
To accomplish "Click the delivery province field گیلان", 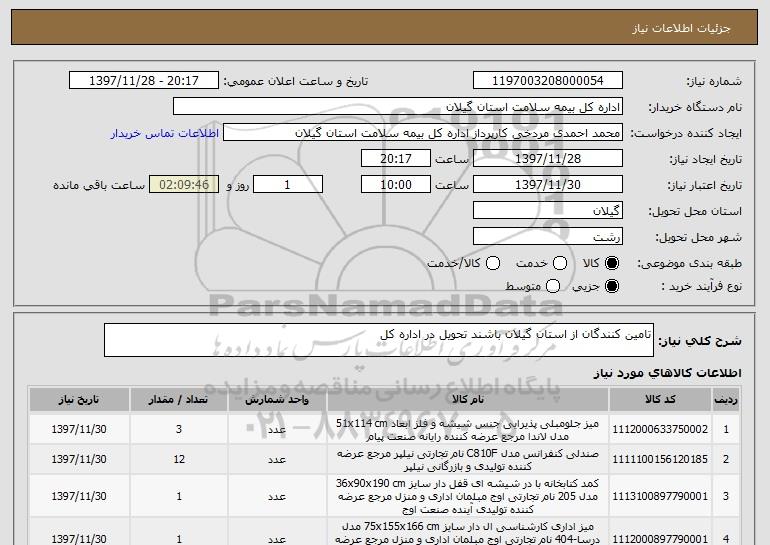I will pos(548,211).
